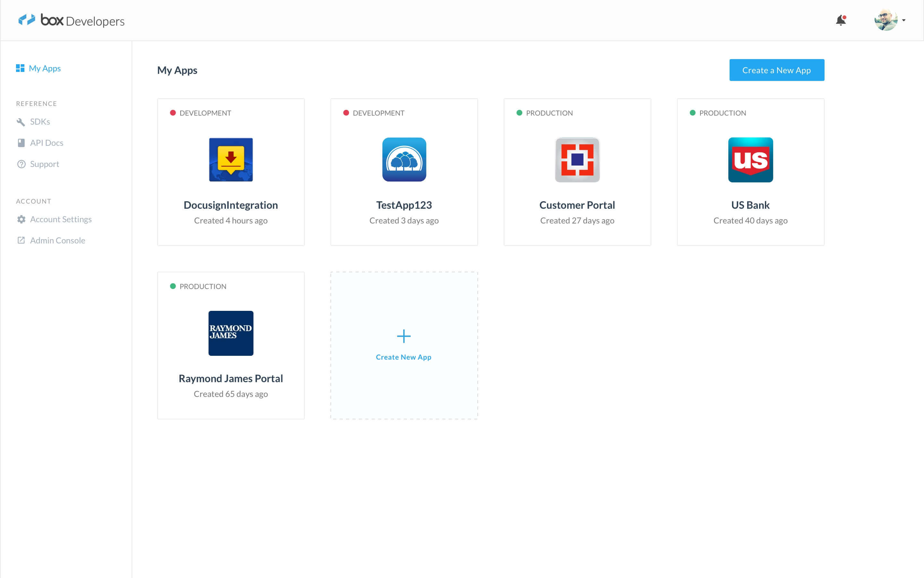Open the Customer Portal app icon
Screen dimensions: 924x578
[577, 160]
